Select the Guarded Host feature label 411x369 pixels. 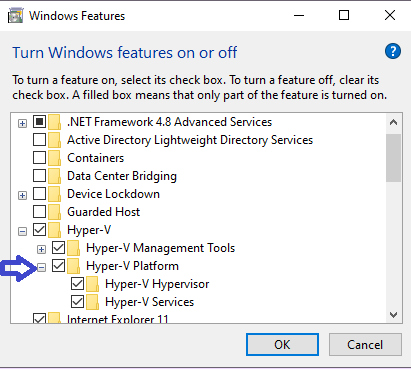104,212
